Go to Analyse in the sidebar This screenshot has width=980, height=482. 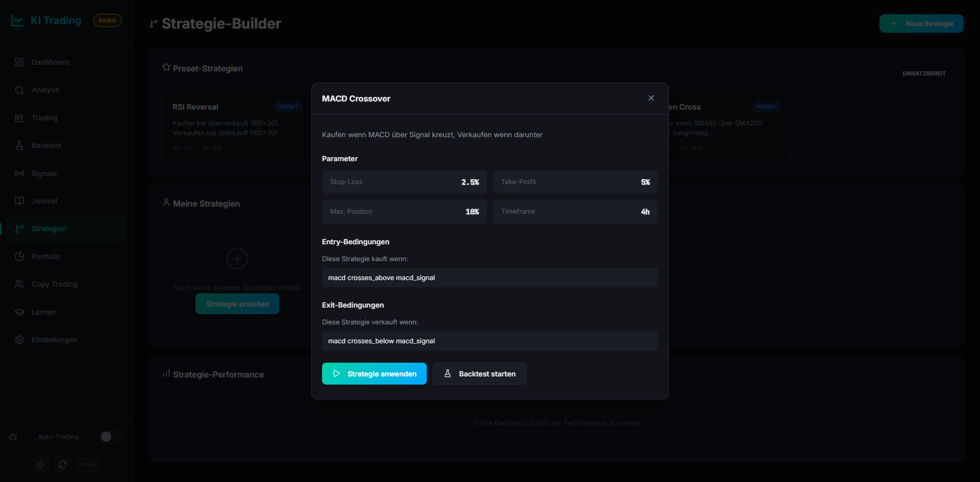(x=45, y=90)
